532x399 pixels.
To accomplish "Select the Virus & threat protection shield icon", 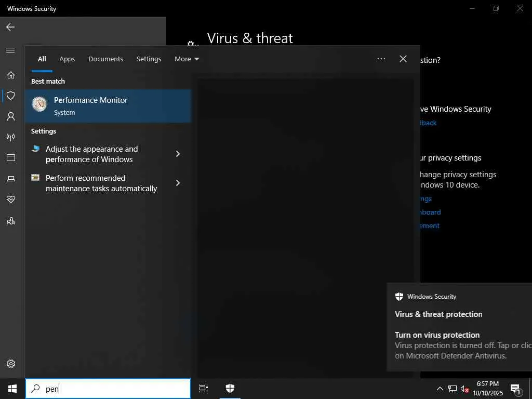I will [11, 96].
